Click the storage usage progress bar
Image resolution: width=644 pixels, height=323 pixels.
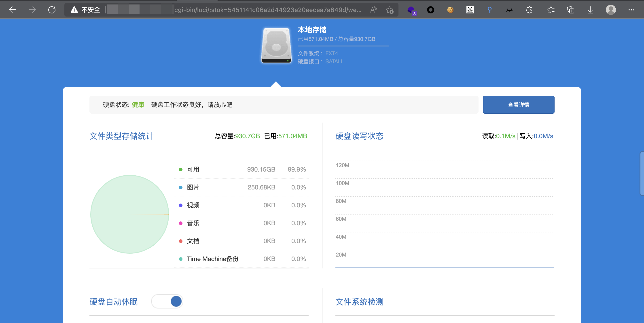(343, 46)
